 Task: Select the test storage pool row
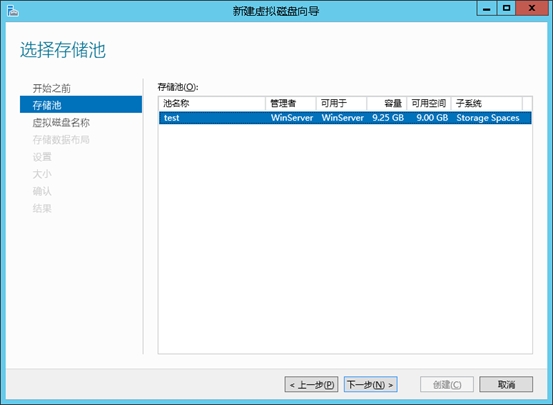coord(345,118)
